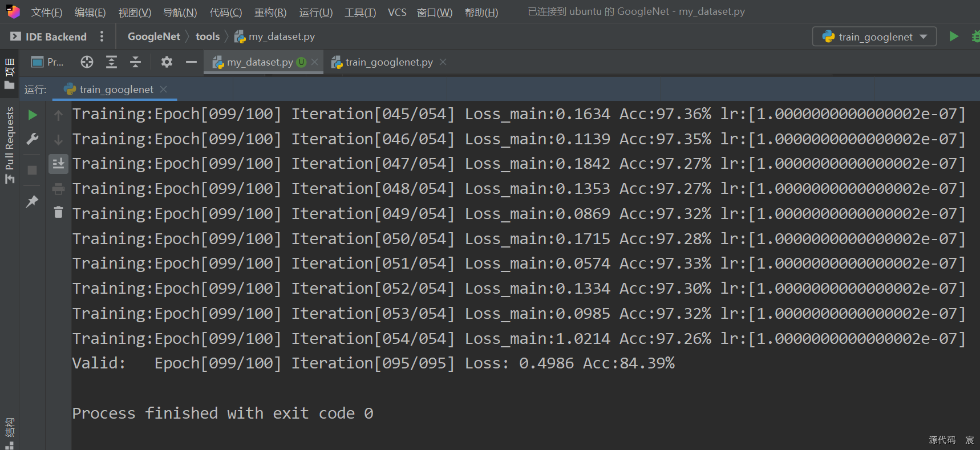Pin the run tab with pin icon

(33, 201)
